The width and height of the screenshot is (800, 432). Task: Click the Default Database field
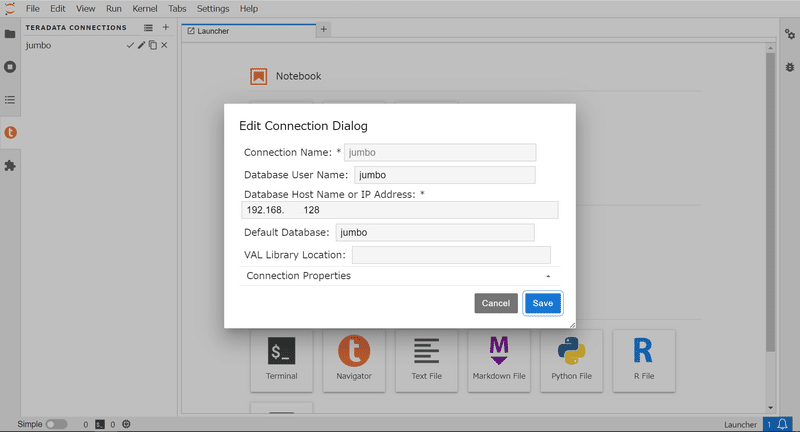tap(435, 233)
